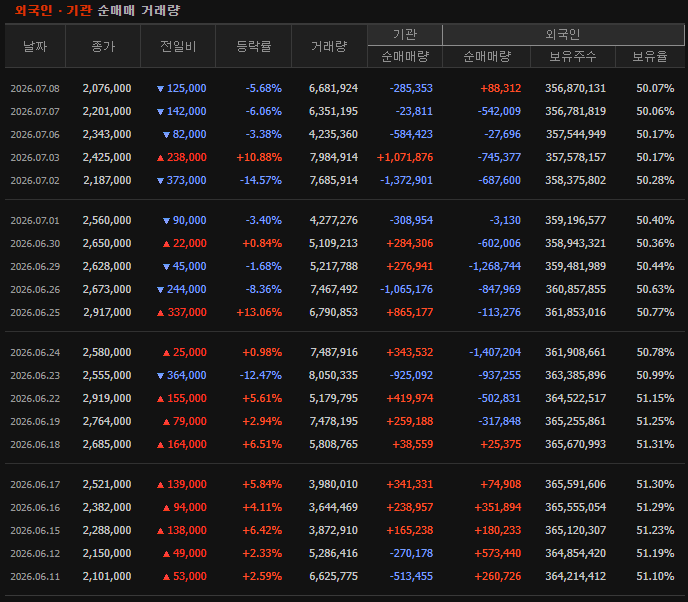
Task: Click the volume 8,050,335
Action: (333, 375)
